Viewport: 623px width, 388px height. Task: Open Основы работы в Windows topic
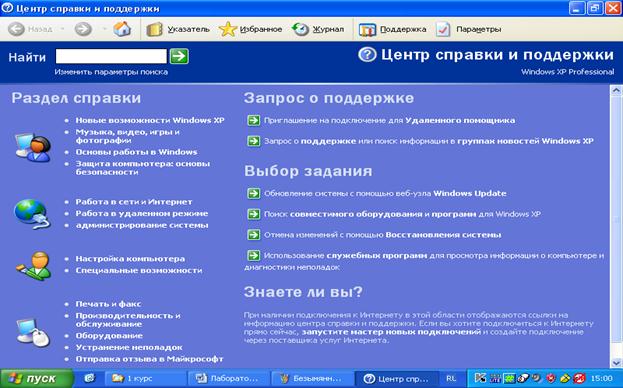136,152
